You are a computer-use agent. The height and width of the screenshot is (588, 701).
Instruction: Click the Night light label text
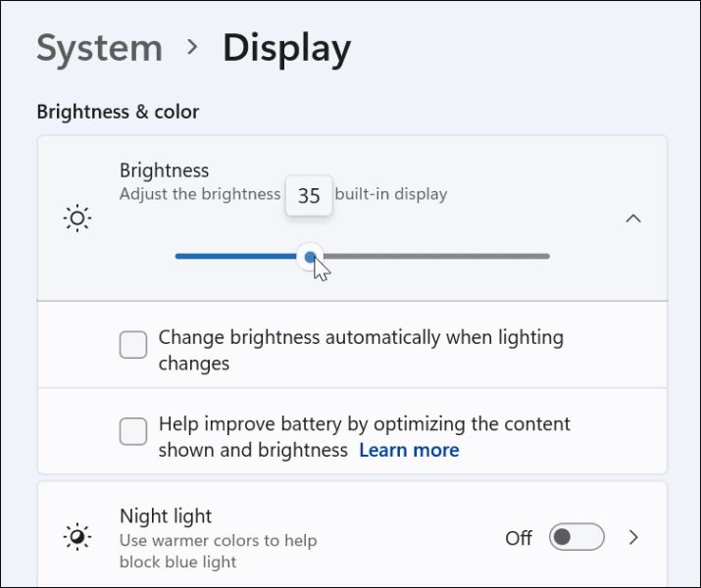pyautogui.click(x=166, y=516)
